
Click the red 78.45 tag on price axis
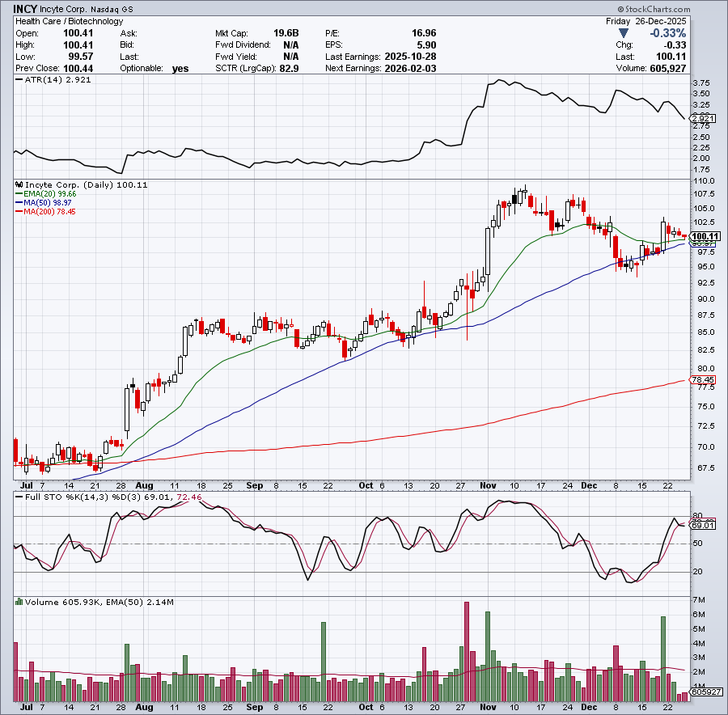(703, 380)
